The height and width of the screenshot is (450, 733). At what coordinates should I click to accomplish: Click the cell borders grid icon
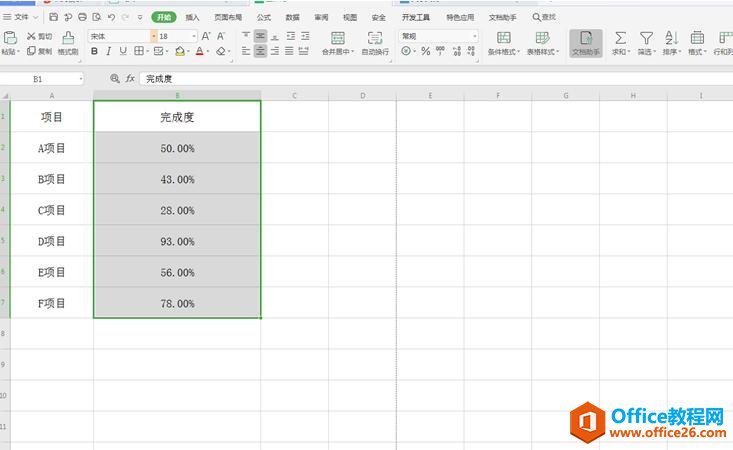coord(139,51)
